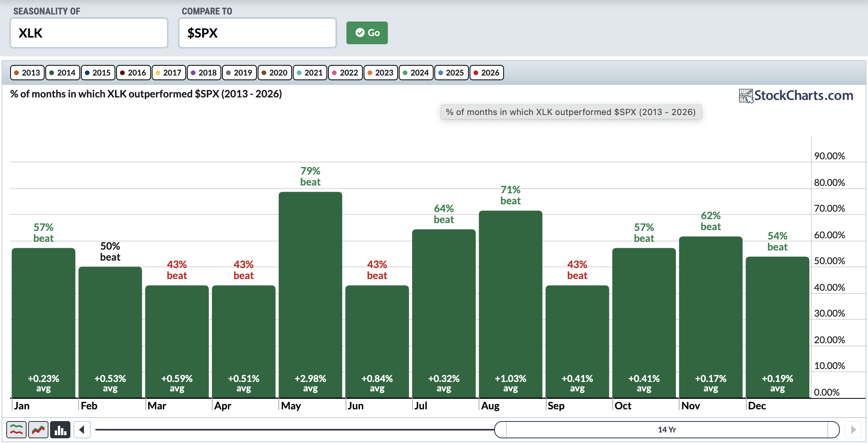Viewport: 868px width, 443px height.
Task: Toggle the 2017 year series
Action: [169, 73]
